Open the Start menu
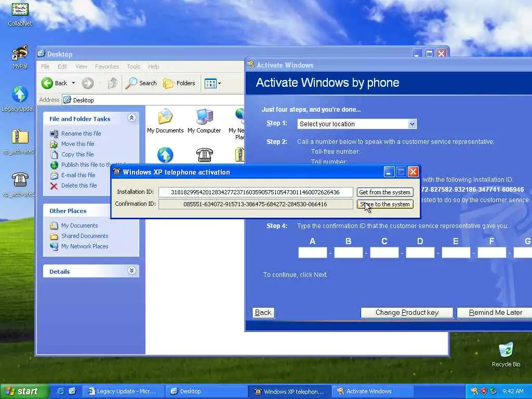This screenshot has width=532, height=399. [x=24, y=391]
